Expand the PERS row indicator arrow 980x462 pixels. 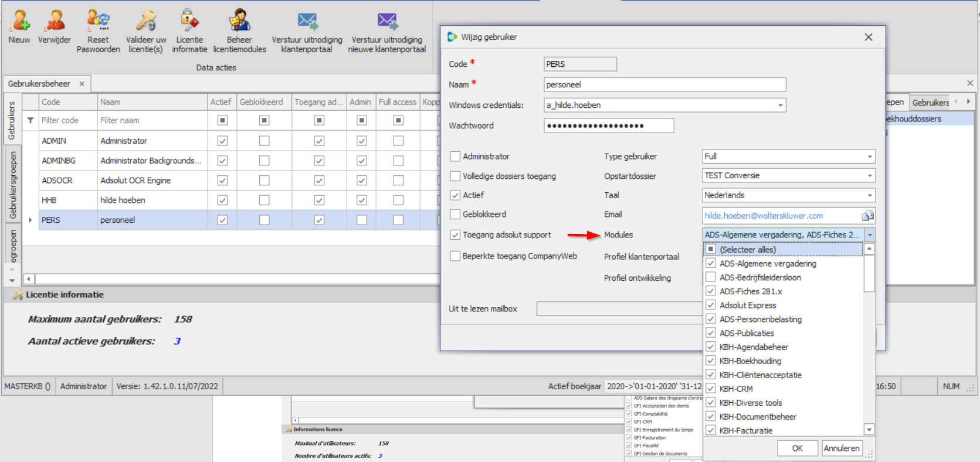[30, 220]
